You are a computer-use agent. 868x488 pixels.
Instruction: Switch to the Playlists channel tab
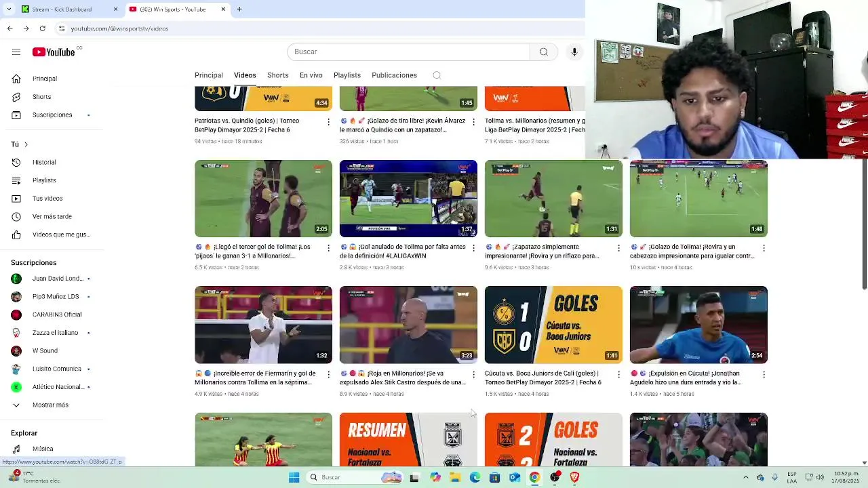coord(347,75)
